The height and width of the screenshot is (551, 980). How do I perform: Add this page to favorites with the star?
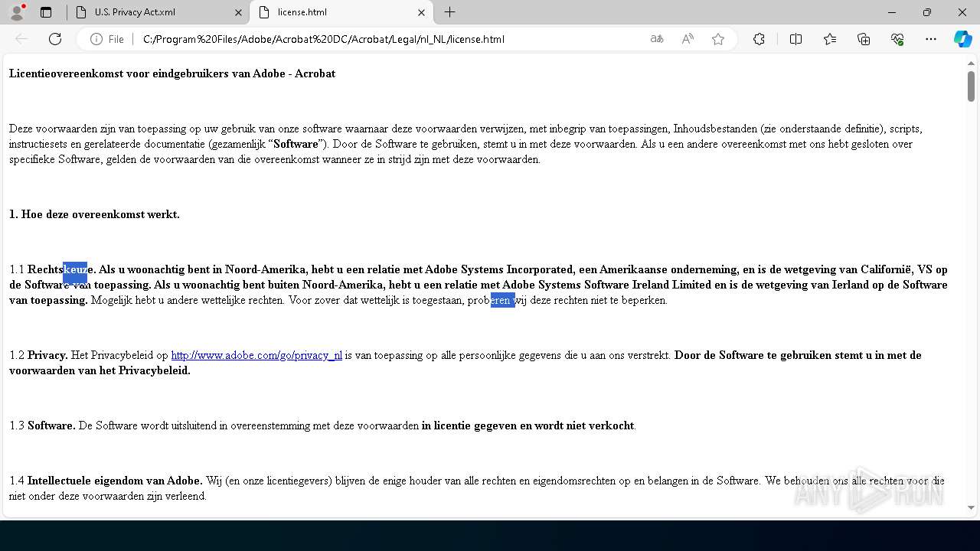718,39
